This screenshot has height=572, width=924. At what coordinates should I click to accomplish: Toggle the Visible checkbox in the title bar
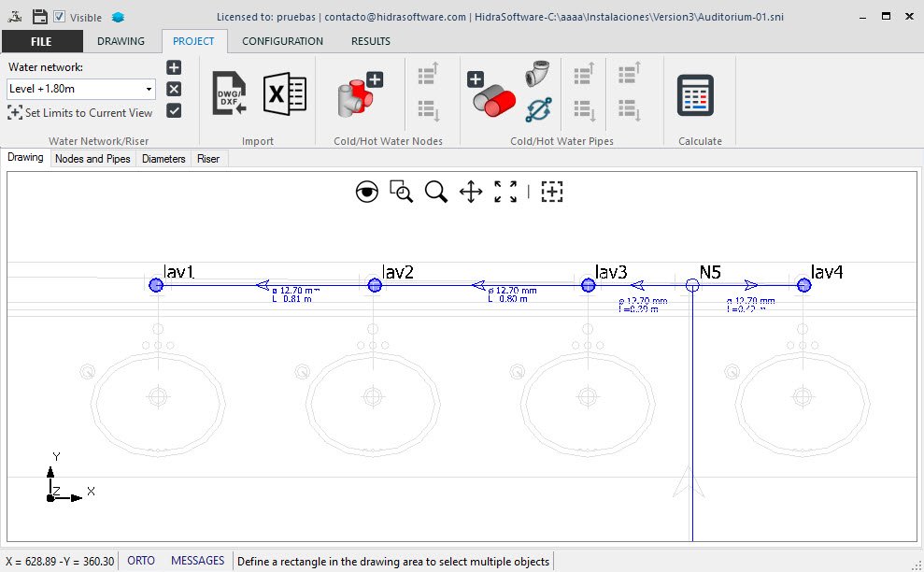(60, 17)
